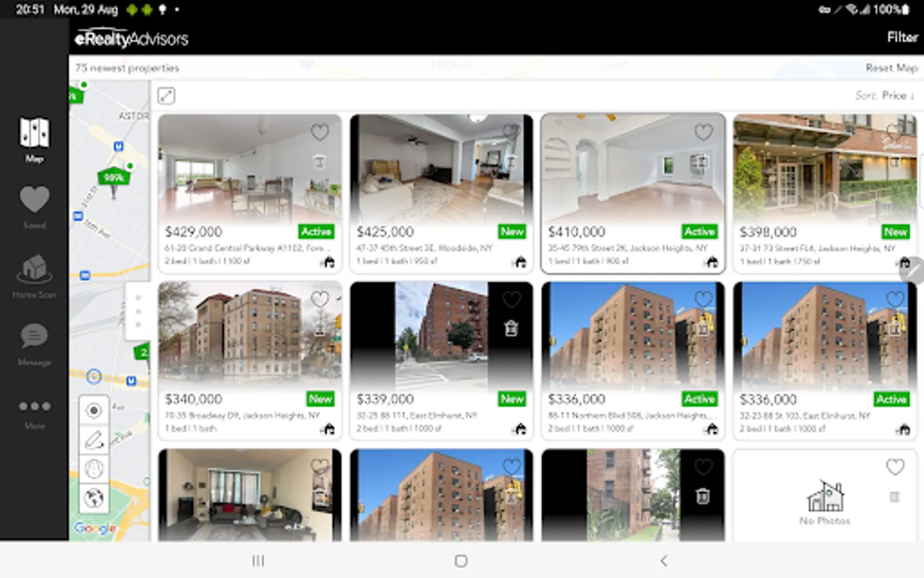The image size is (924, 578).
Task: Click the Active badge on $429,000 listing
Action: [316, 231]
